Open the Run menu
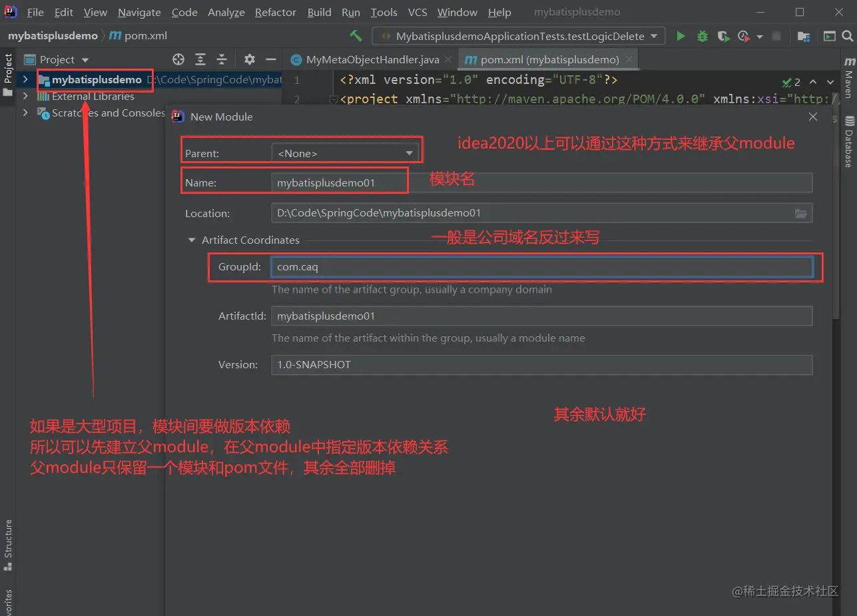Viewport: 857px width, 616px height. [x=351, y=12]
